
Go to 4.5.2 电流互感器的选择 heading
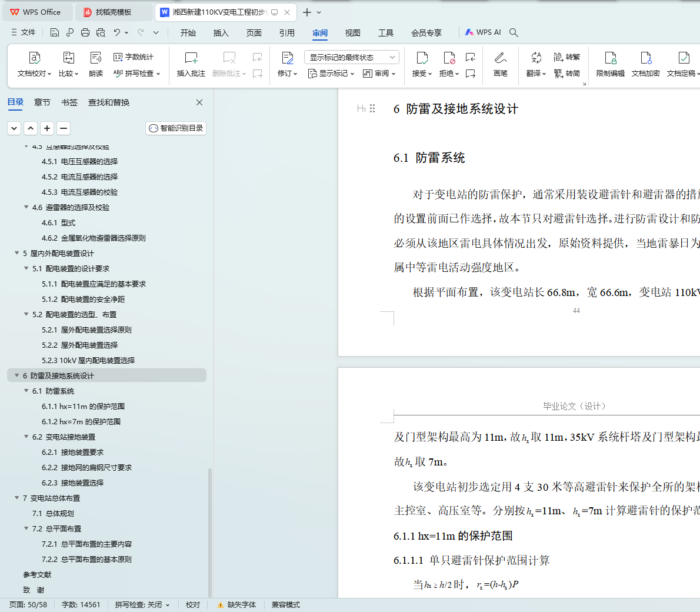[79, 177]
